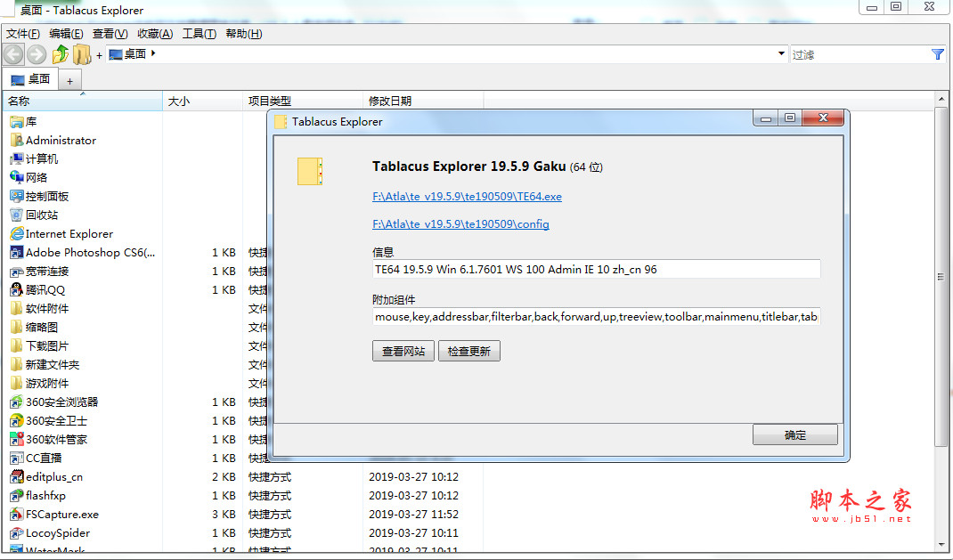The height and width of the screenshot is (560, 953).
Task: Click the file list scrollbar up arrow
Action: [941, 99]
